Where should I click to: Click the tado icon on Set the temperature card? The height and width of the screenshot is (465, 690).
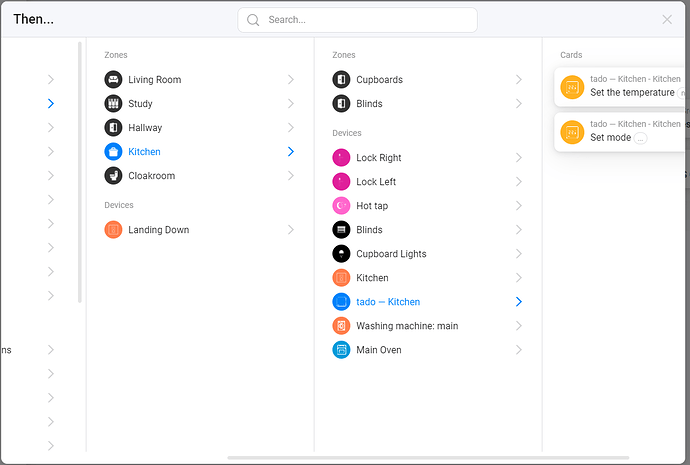point(572,87)
